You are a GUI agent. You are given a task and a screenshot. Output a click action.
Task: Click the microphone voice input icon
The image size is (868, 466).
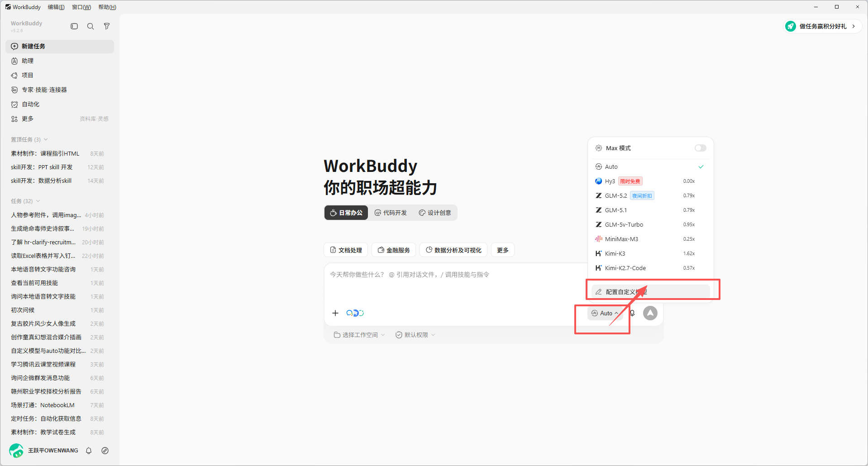pos(632,313)
